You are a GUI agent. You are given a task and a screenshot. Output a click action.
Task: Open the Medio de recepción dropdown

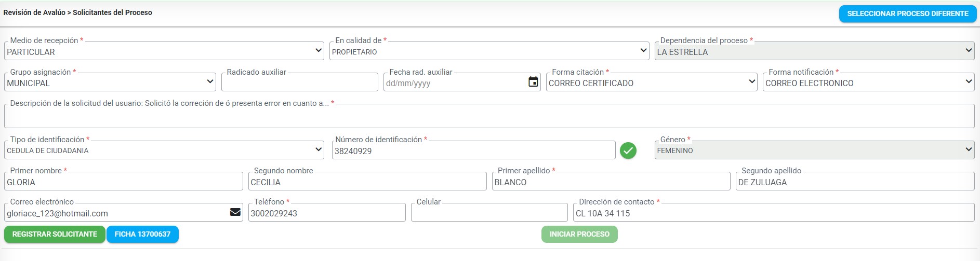point(164,51)
